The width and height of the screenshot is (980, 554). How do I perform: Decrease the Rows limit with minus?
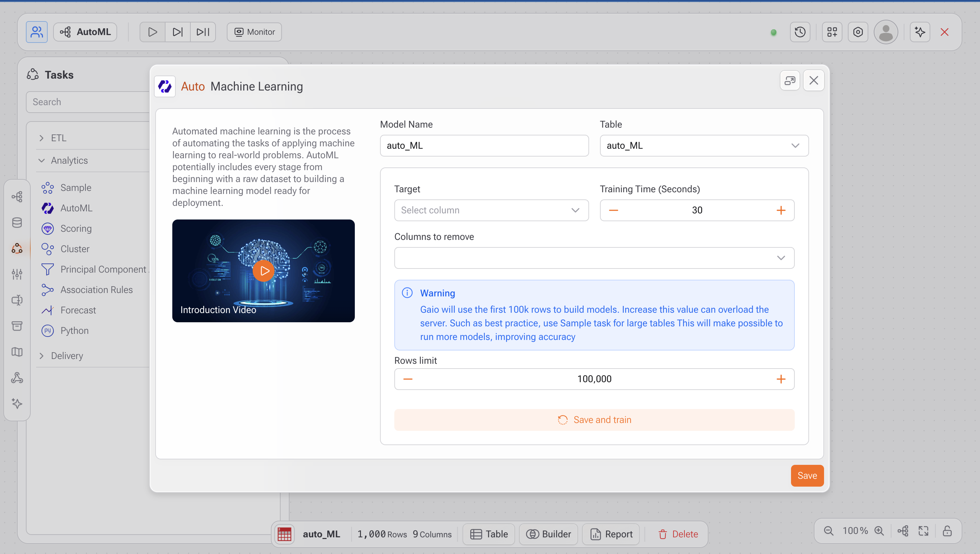[408, 379]
